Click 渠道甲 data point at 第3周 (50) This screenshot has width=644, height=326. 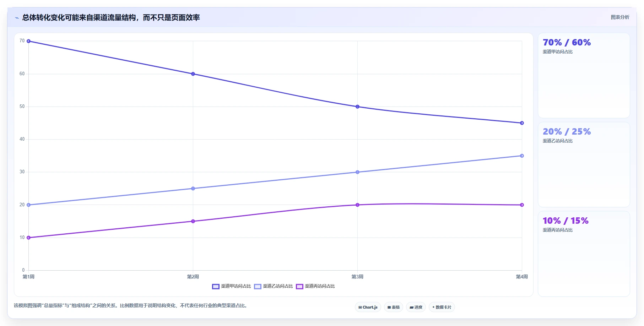357,107
